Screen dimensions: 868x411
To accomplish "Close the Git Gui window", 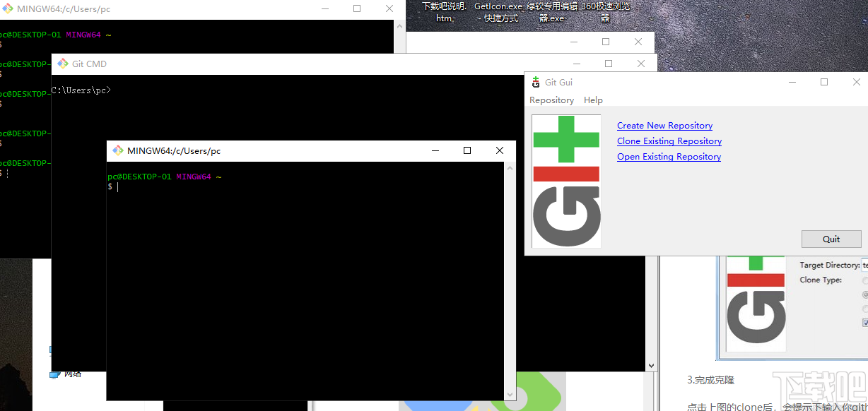I will [x=856, y=83].
